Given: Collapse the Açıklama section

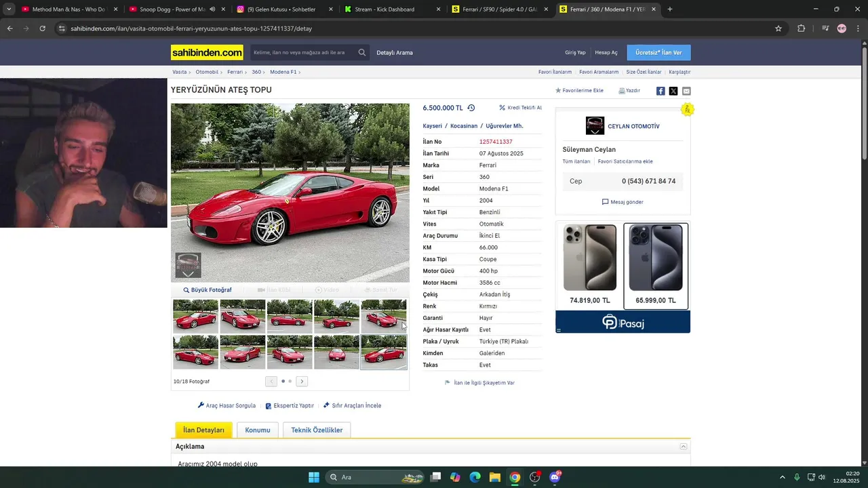Looking at the screenshot, I should pos(684,447).
